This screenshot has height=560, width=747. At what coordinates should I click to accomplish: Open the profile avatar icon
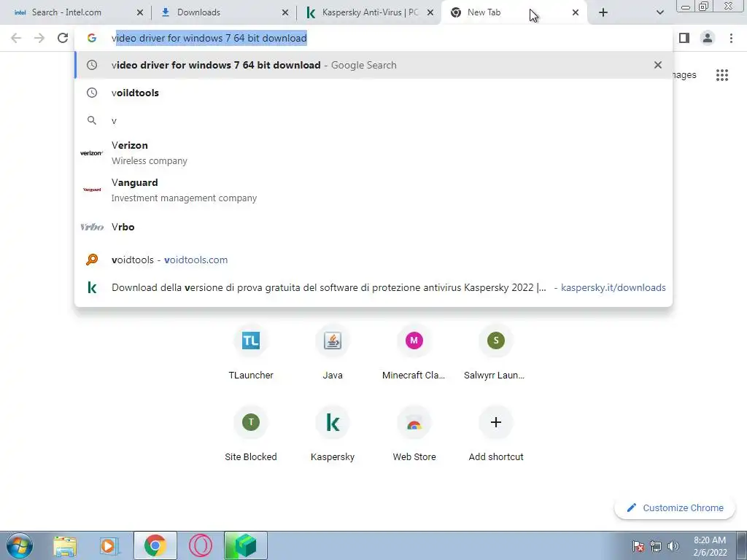click(x=708, y=38)
